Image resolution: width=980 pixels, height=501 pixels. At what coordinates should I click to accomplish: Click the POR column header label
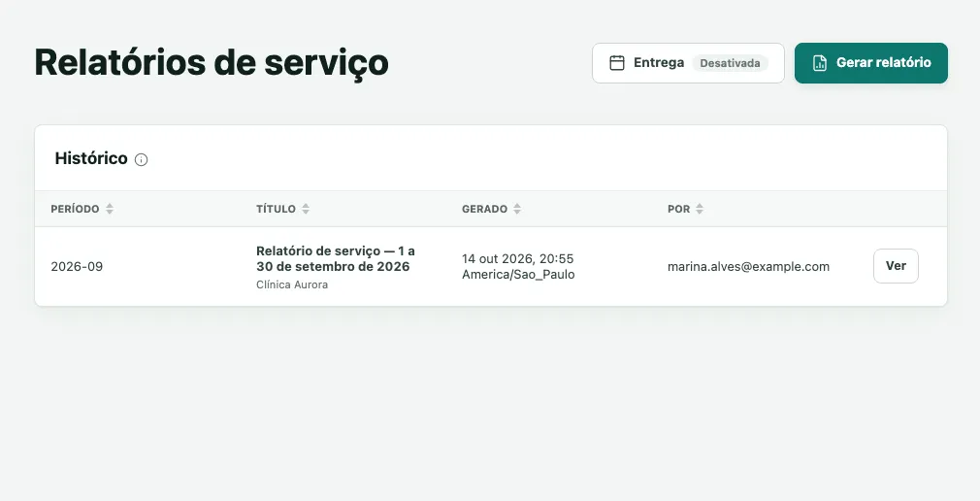(x=679, y=209)
